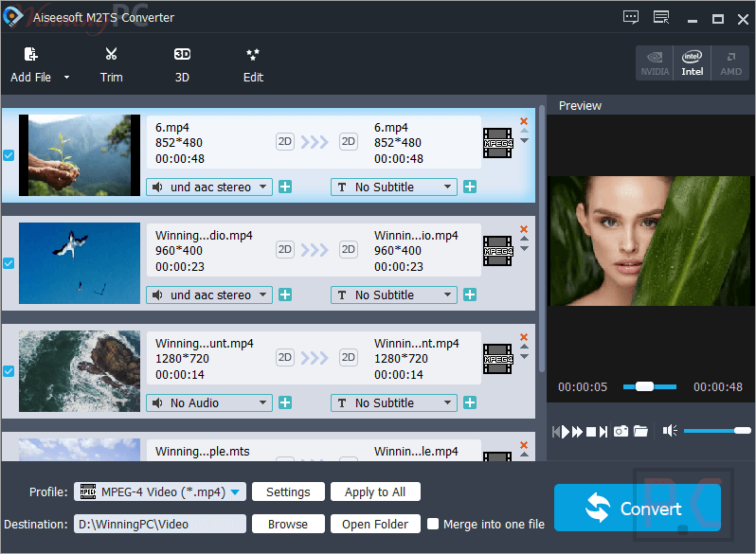The width and height of the screenshot is (756, 554).
Task: Take a snapshot with camera icon
Action: (621, 431)
